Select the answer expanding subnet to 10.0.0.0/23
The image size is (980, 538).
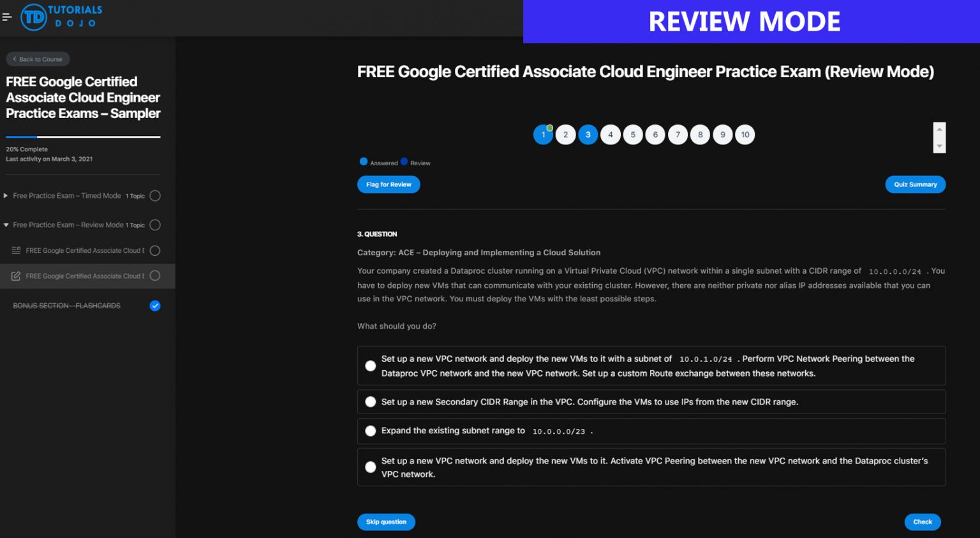[371, 431]
